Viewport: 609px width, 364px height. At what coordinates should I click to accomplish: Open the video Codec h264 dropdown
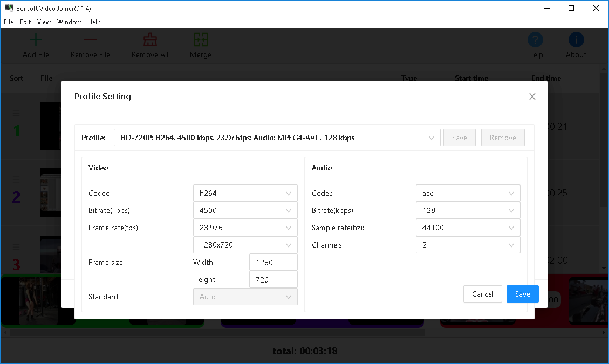(245, 193)
